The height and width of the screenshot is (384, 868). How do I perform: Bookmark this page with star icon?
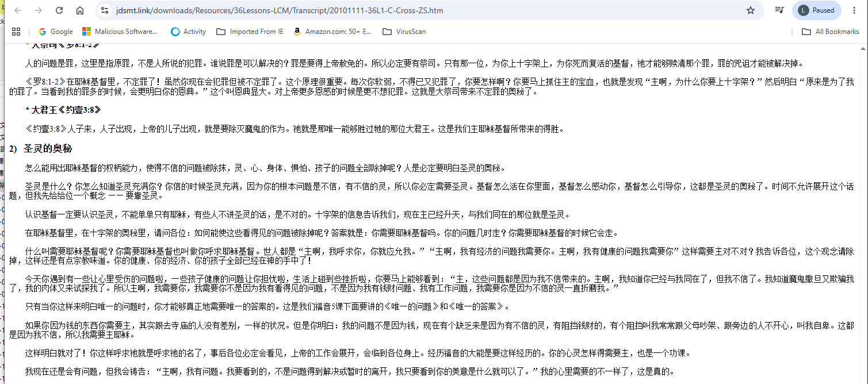[750, 10]
